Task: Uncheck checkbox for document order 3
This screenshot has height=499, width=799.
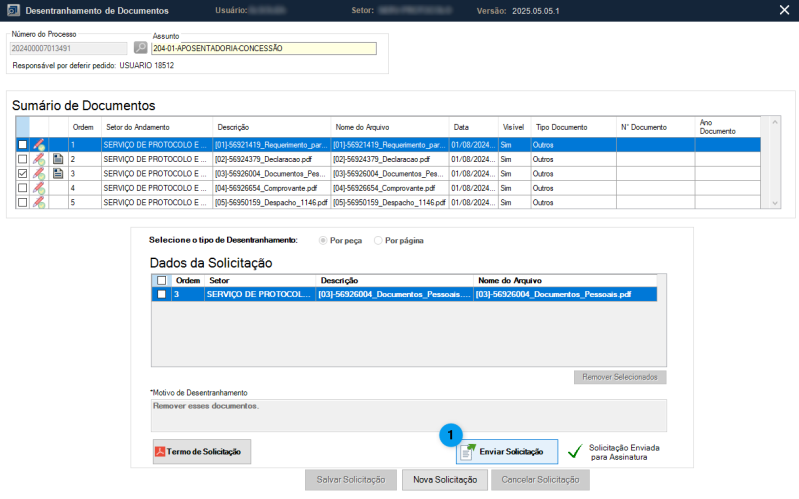Action: pyautogui.click(x=22, y=173)
